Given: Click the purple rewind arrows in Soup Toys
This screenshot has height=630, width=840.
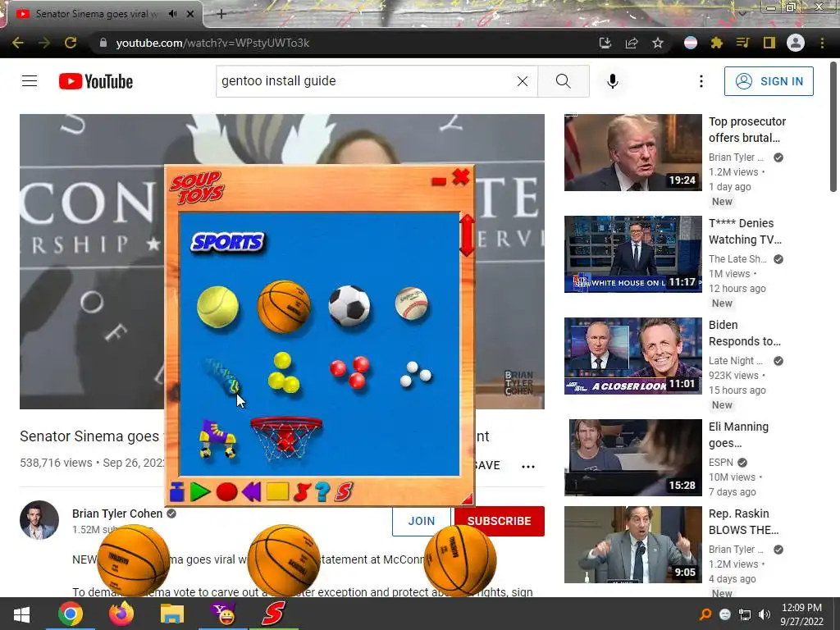Looking at the screenshot, I should (x=252, y=491).
